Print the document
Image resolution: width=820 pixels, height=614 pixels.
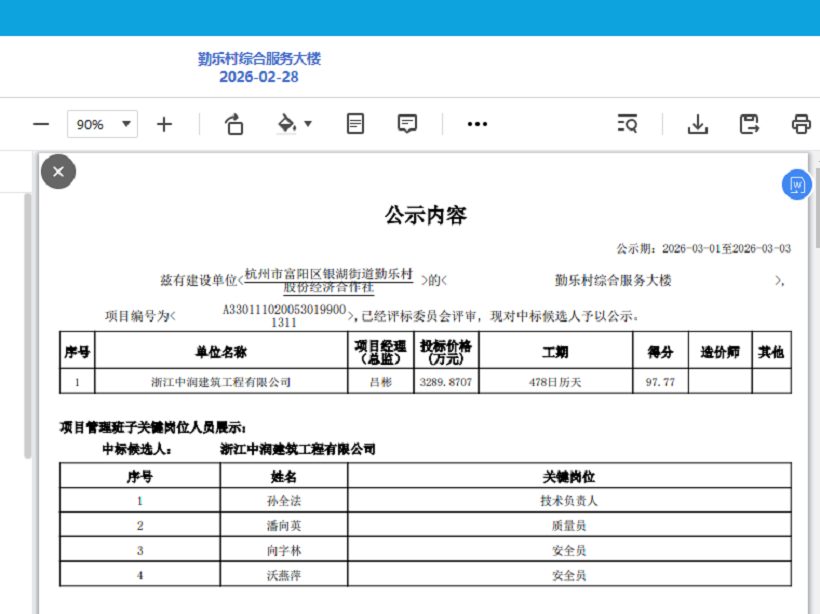[x=801, y=124]
